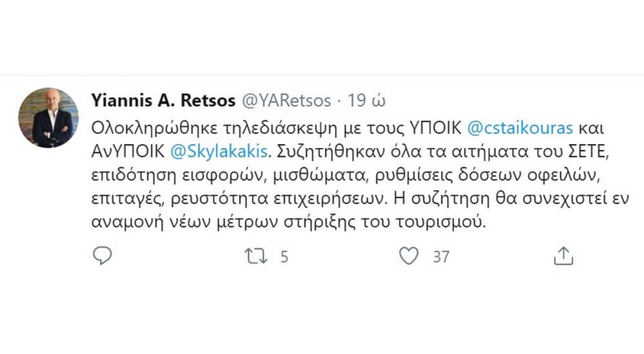The width and height of the screenshot is (644, 354).
Task: Open the share menu arrow icon
Action: pyautogui.click(x=563, y=256)
